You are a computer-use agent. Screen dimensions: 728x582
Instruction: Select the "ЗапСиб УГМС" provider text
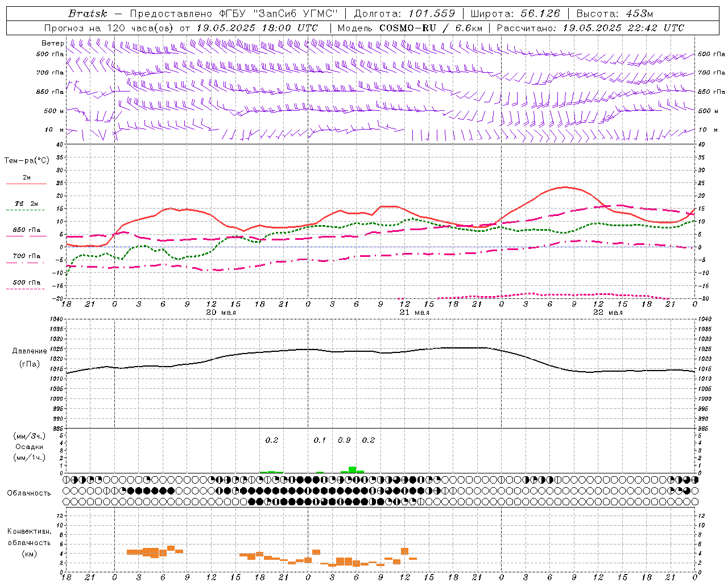[297, 14]
